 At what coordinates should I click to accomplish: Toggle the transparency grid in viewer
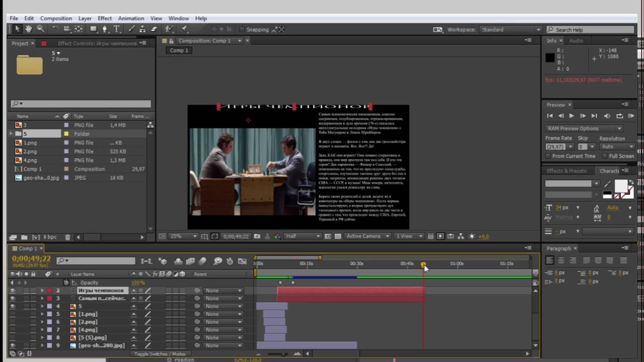(338, 236)
